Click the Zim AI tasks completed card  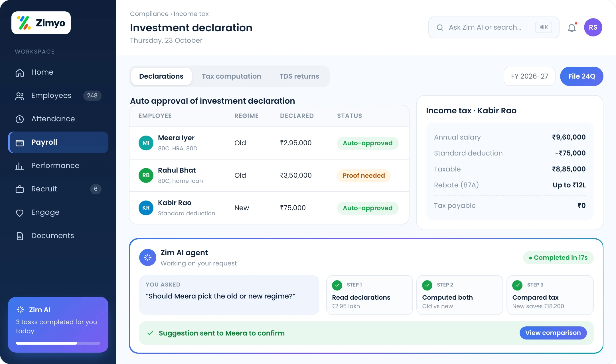click(x=58, y=325)
